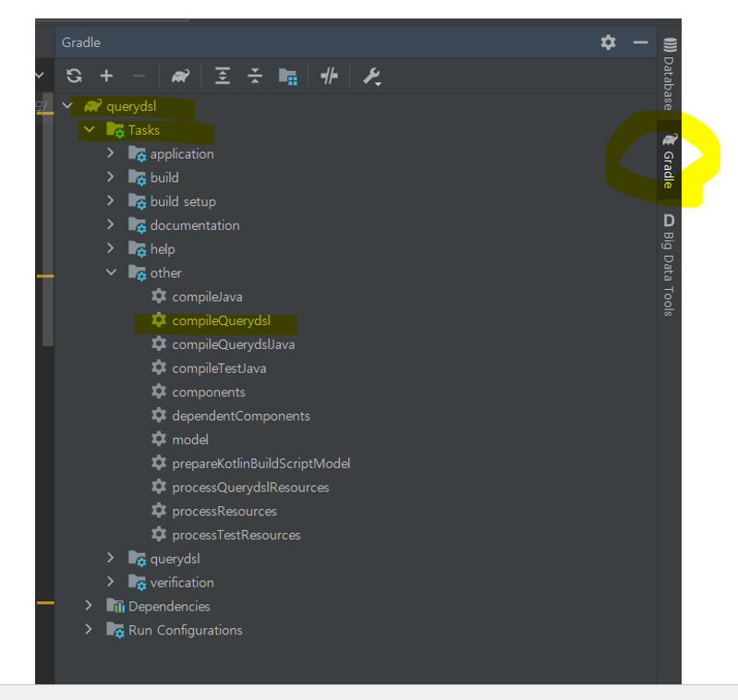Screen dimensions: 738x700
Task: Click the Execute Gradle Task elephant icon
Action: point(180,76)
